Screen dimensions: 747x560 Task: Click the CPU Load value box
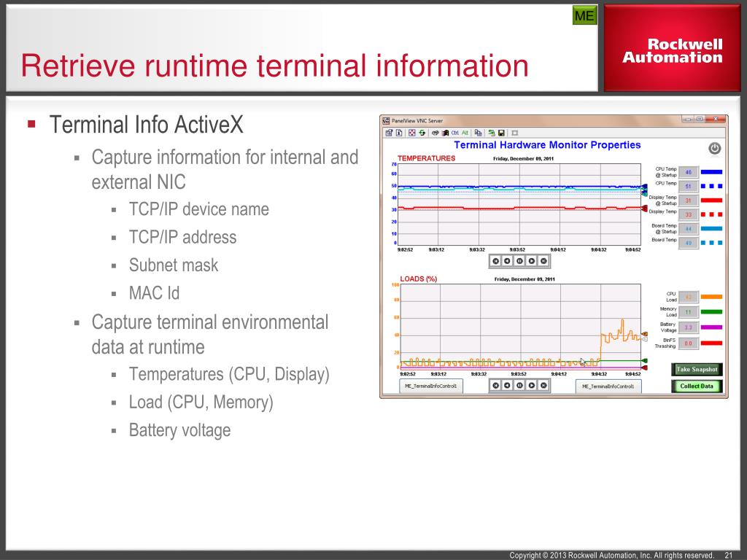(689, 297)
